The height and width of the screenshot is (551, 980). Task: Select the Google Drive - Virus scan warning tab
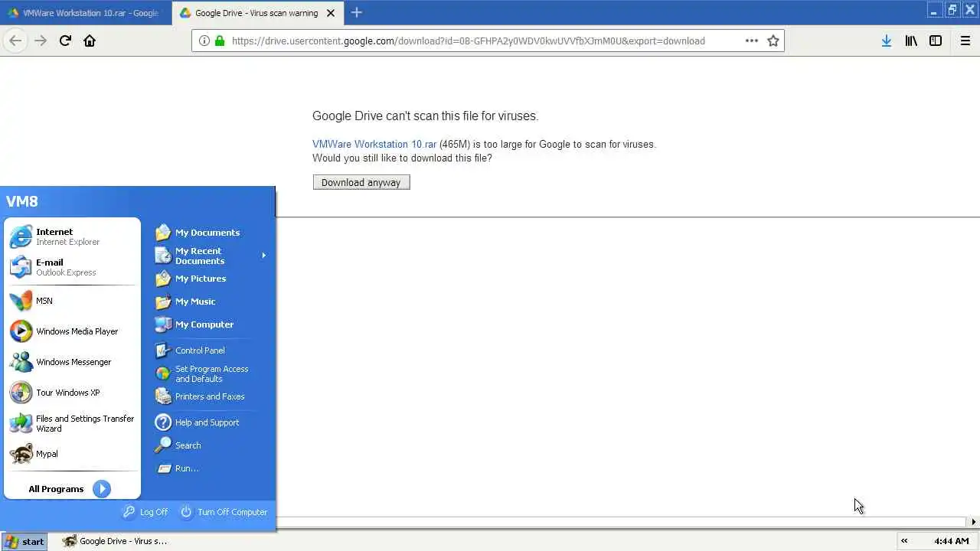point(256,13)
